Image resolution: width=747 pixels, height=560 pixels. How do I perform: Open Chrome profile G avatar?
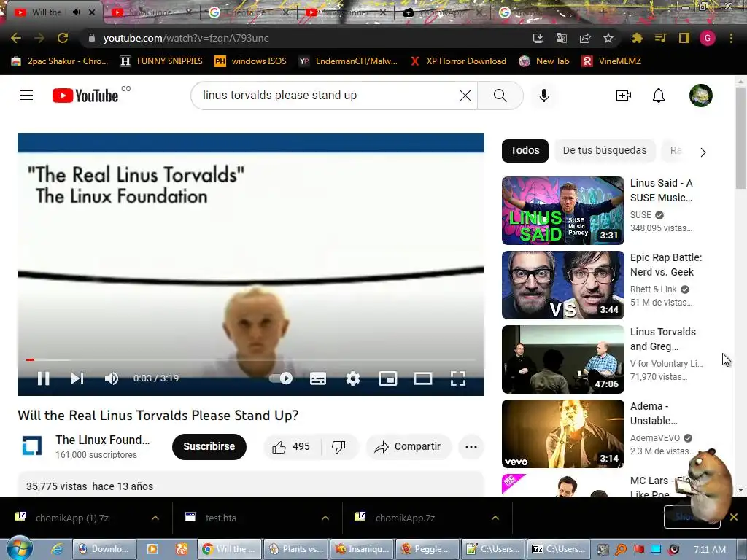pos(708,38)
